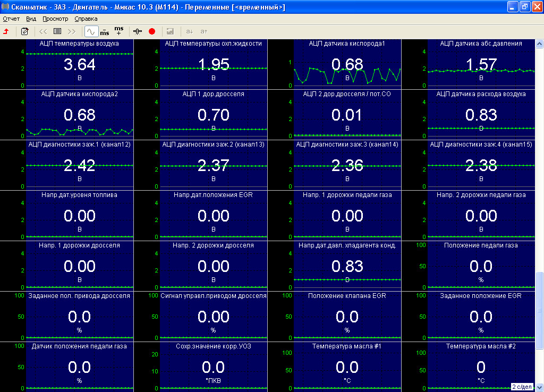The width and height of the screenshot is (544, 392).
Task: Click the red up-arrow return icon
Action: [x=6, y=31]
